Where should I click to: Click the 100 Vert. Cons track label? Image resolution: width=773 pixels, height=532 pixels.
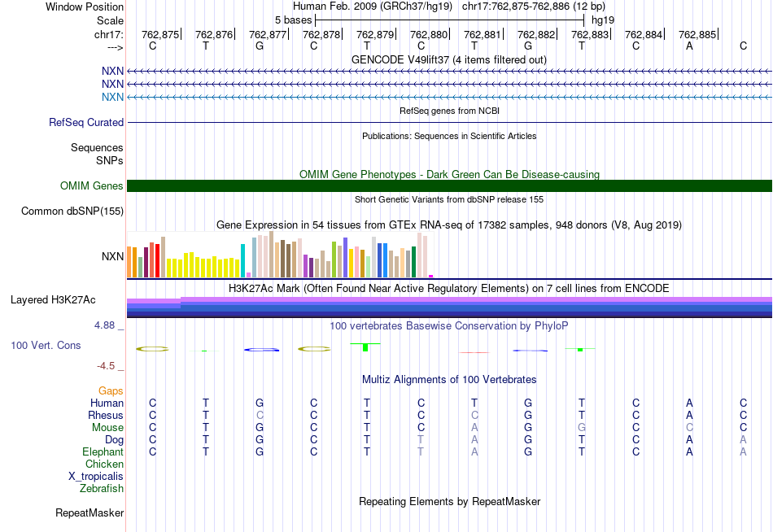coord(46,345)
